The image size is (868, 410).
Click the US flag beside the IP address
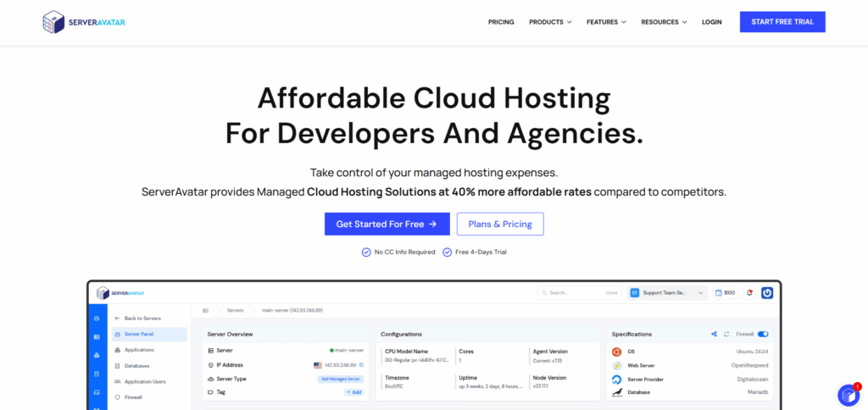pos(318,365)
